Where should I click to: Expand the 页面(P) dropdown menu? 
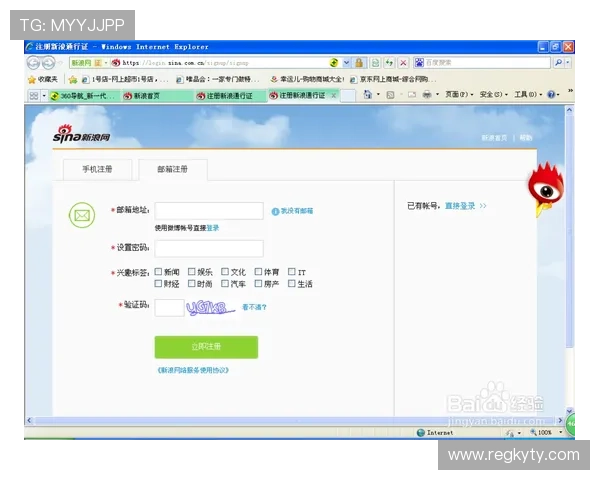[459, 95]
